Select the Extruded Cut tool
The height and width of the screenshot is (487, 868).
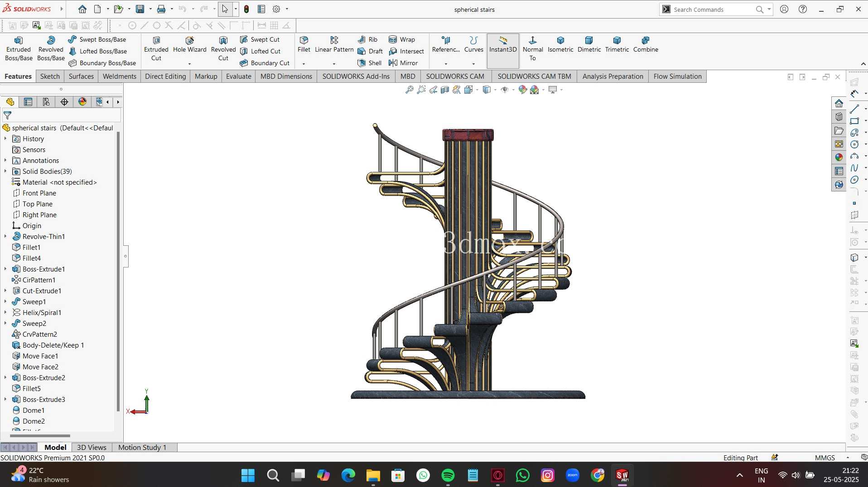pos(156,48)
